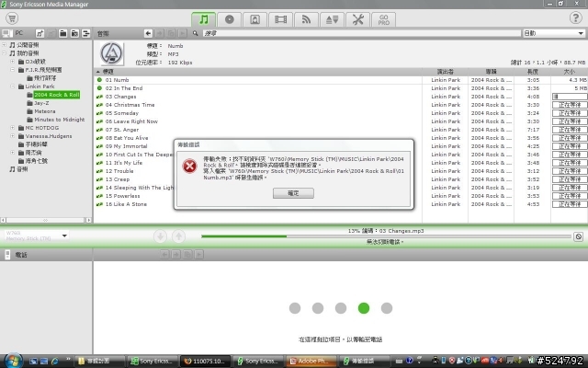Click the left pane scroll-right arrow
The width and height of the screenshot is (588, 368).
(x=88, y=220)
